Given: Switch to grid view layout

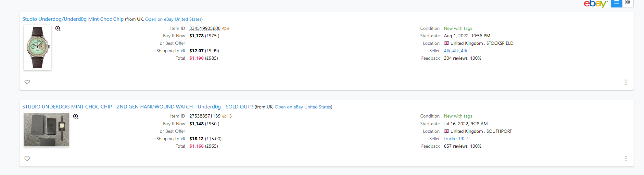Looking at the screenshot, I should [x=628, y=3].
